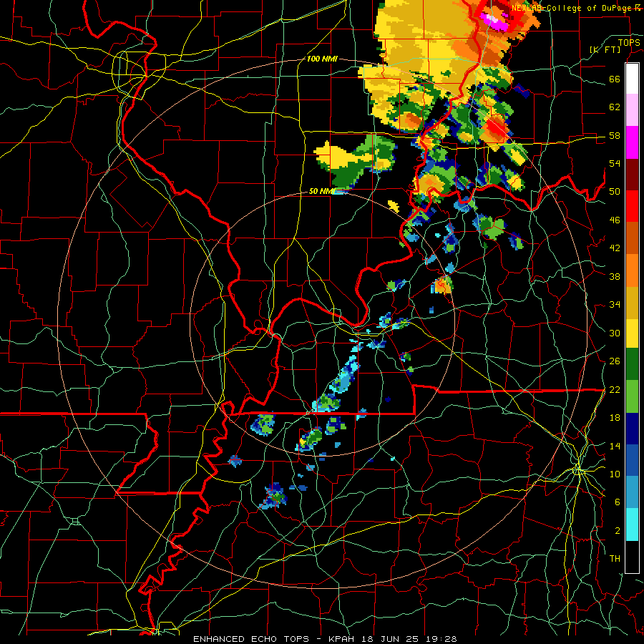
Task: Select the "14" legend value
Action: click(x=615, y=446)
